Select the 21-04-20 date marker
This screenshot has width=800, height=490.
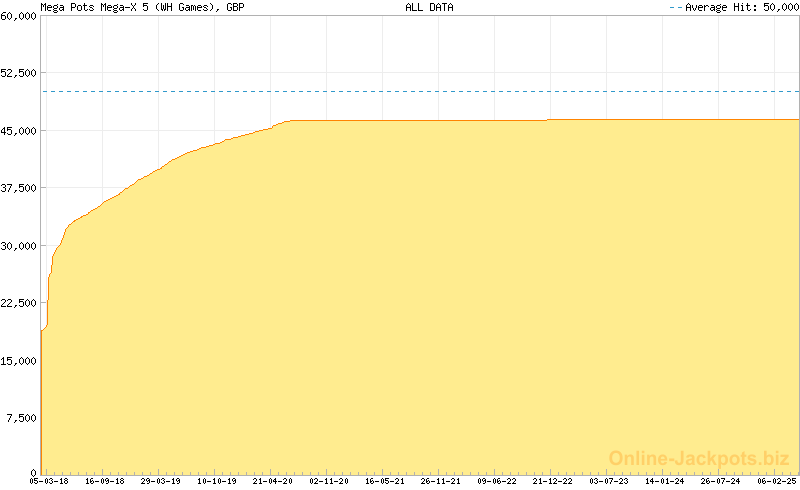coord(273,482)
